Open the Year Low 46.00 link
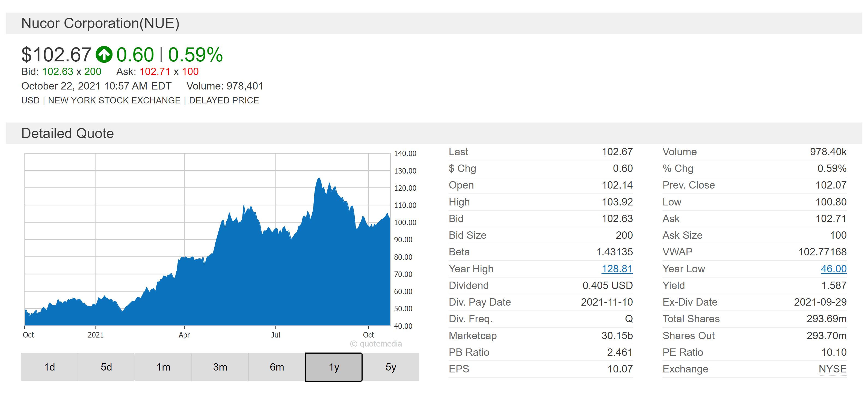 tap(833, 269)
